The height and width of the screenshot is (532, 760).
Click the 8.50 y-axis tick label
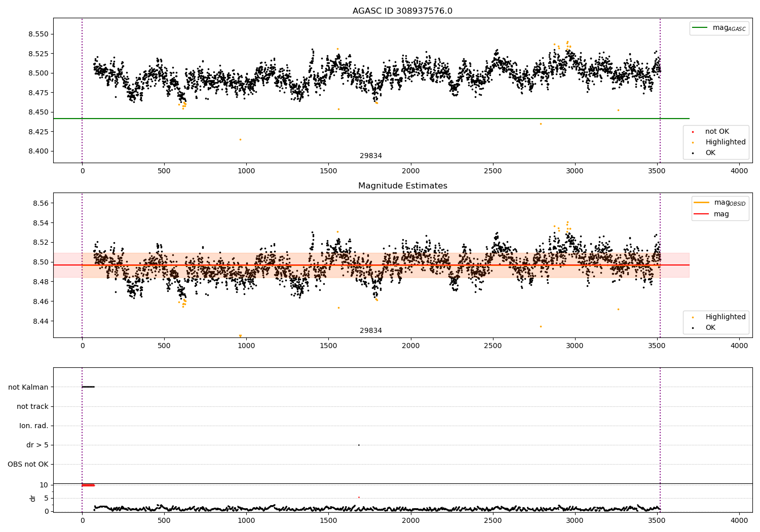click(x=41, y=262)
